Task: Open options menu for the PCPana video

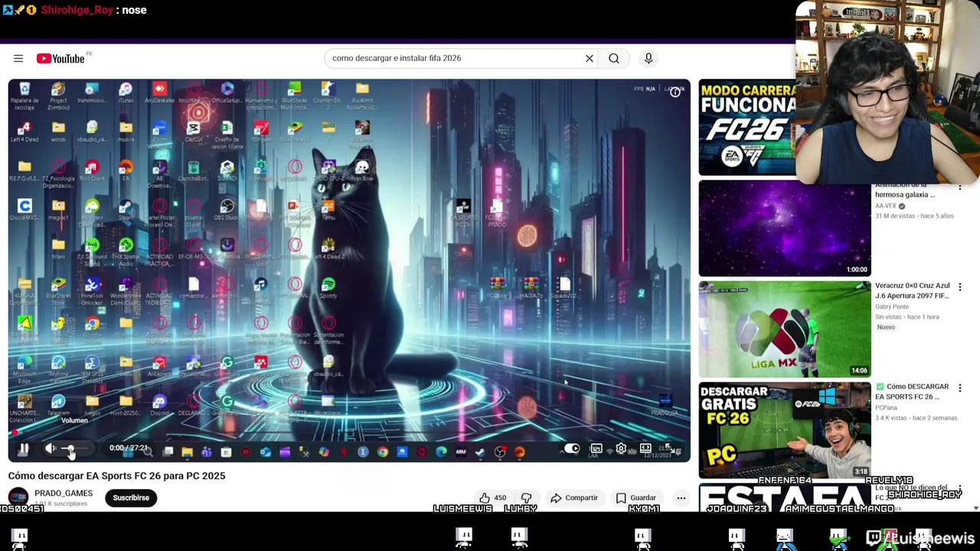Action: pyautogui.click(x=960, y=388)
